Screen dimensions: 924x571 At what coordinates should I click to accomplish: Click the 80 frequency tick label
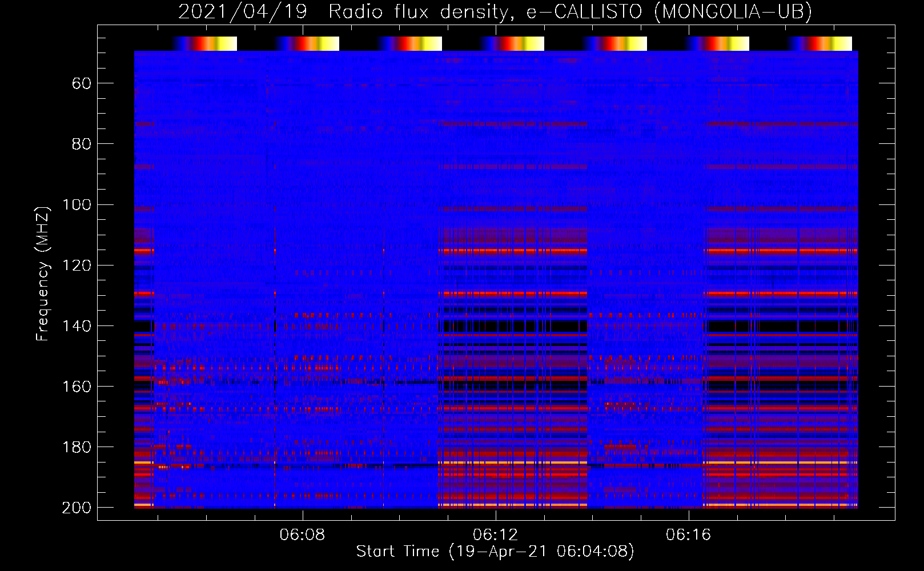pos(82,144)
